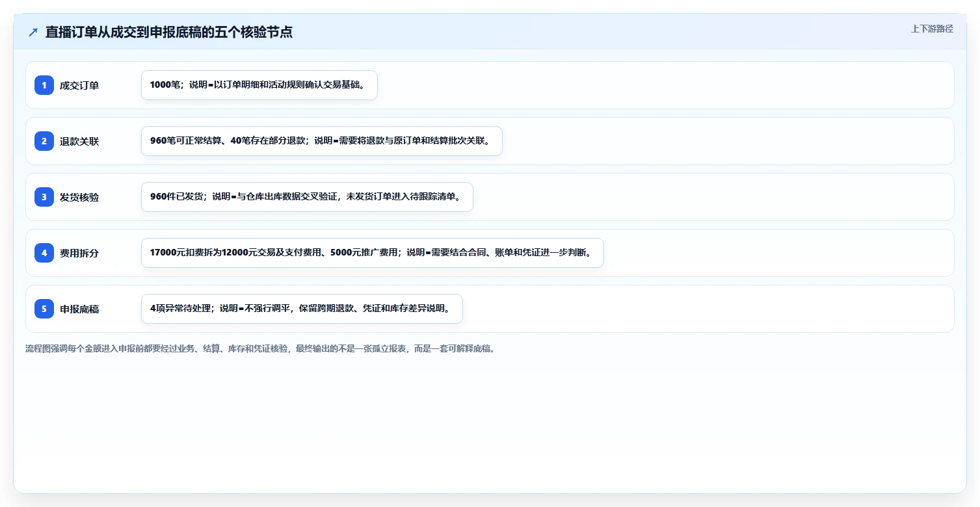The width and height of the screenshot is (980, 507).
Task: Click the step number 5 badge
Action: [44, 309]
